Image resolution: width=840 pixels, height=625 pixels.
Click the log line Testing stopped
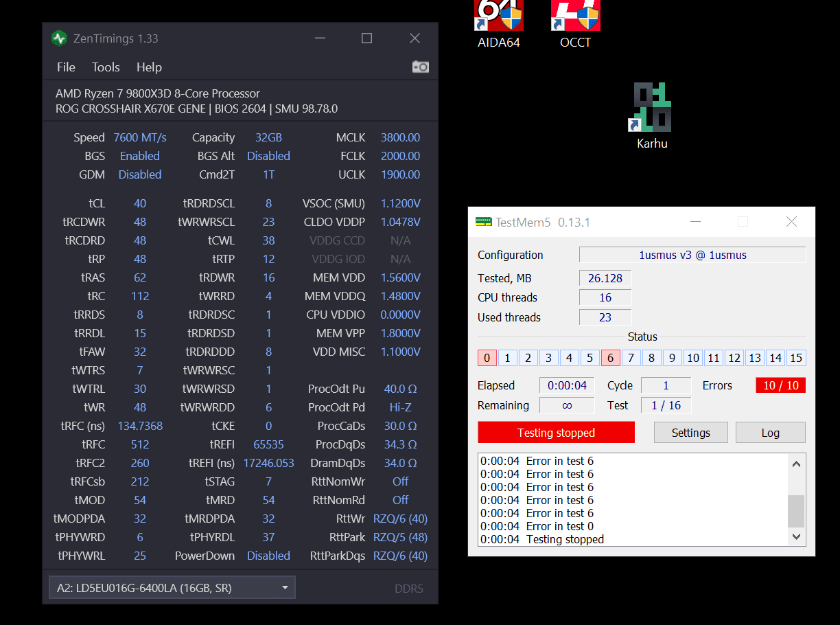coord(542,539)
